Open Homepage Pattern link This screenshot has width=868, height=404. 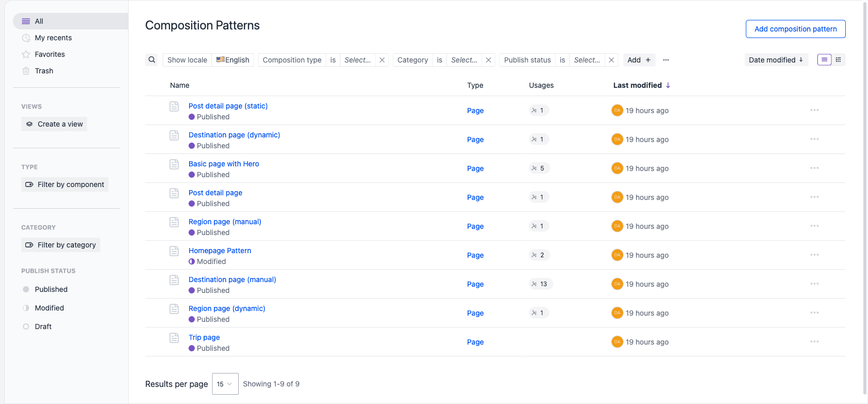[x=220, y=251]
